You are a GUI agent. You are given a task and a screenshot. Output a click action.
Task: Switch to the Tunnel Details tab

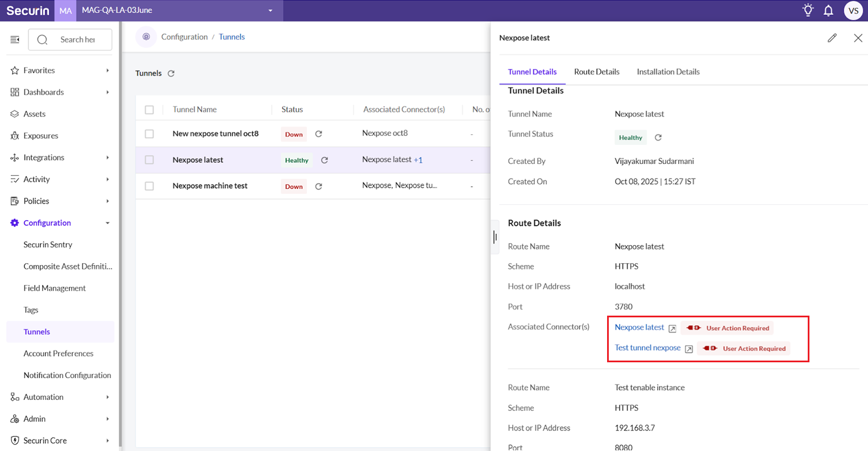(x=532, y=72)
